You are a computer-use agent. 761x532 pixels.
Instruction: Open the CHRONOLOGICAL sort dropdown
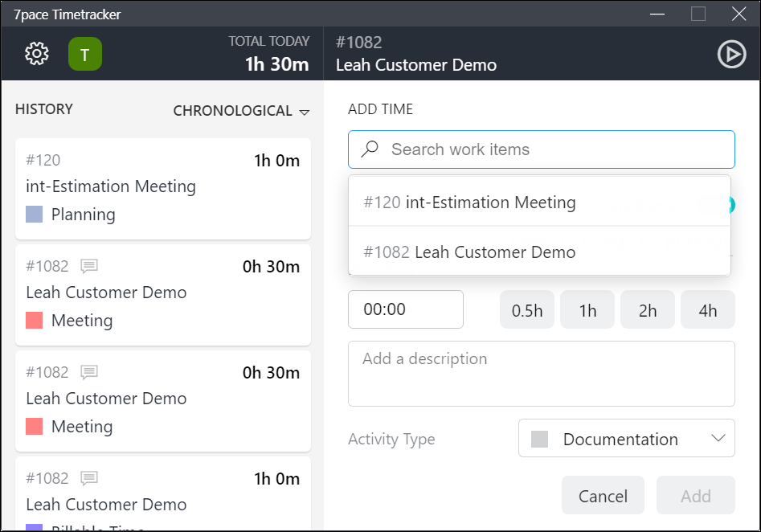pyautogui.click(x=241, y=111)
